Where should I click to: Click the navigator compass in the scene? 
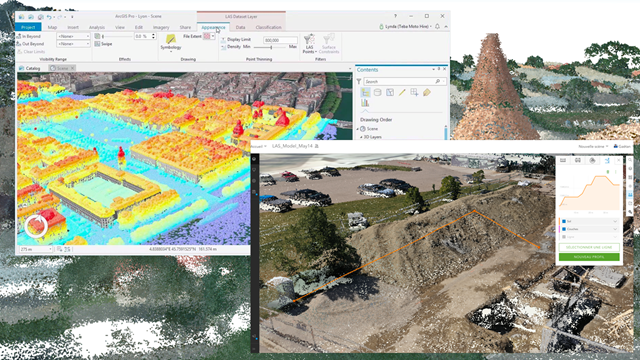coord(36,226)
